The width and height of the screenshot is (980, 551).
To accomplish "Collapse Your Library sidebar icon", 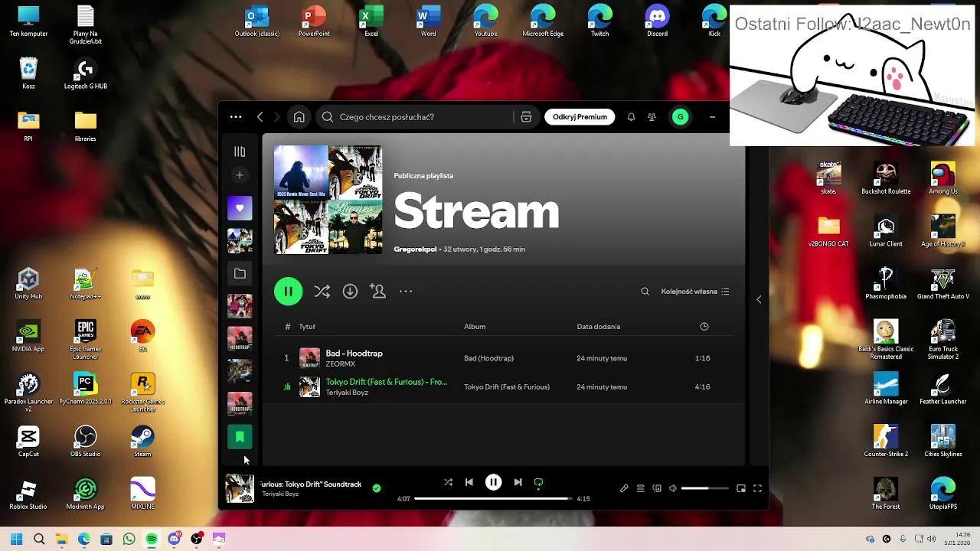I will click(x=240, y=152).
